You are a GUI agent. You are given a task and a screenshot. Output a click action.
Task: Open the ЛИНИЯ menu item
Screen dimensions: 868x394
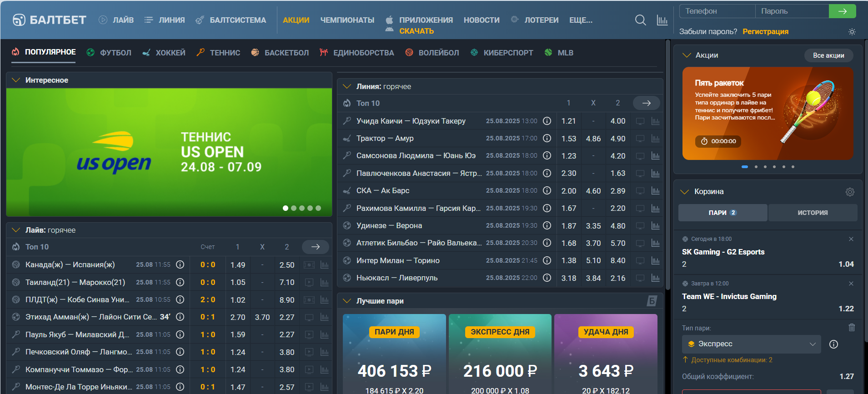coord(165,20)
